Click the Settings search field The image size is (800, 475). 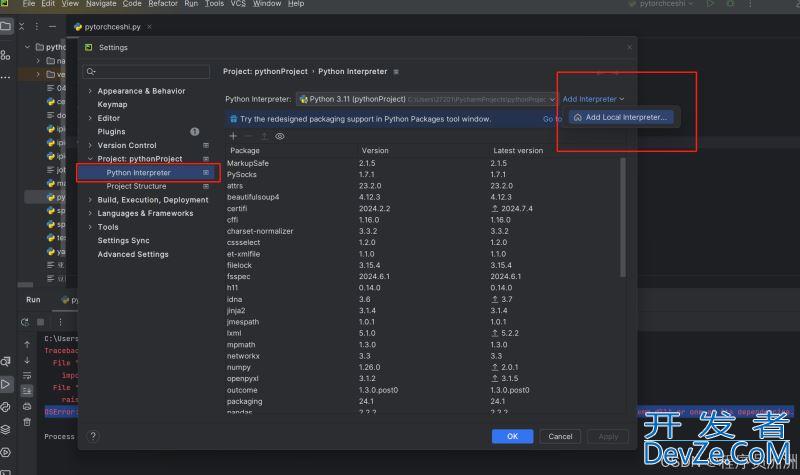[x=146, y=71]
